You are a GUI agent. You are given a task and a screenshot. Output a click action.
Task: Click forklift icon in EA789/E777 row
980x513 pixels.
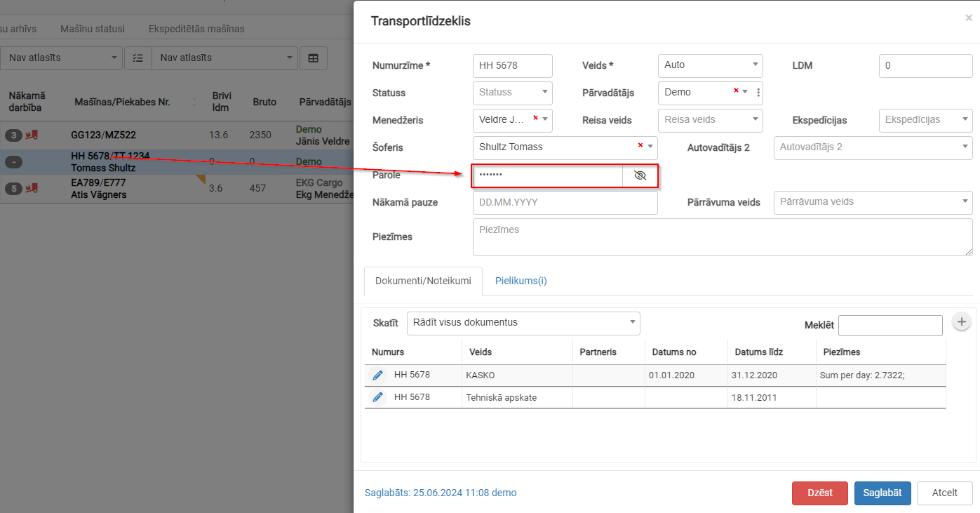32,188
